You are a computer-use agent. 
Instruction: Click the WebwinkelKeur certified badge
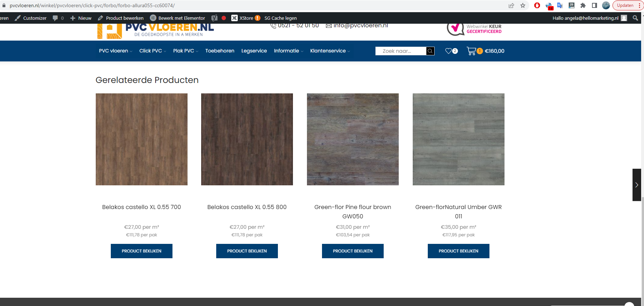pyautogui.click(x=474, y=29)
